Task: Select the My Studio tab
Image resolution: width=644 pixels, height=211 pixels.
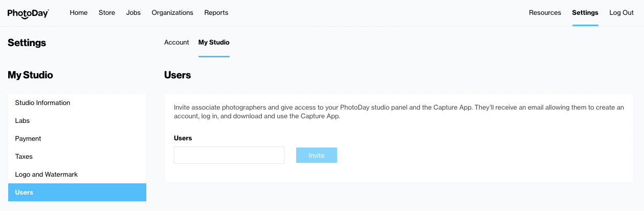Action: (x=214, y=43)
